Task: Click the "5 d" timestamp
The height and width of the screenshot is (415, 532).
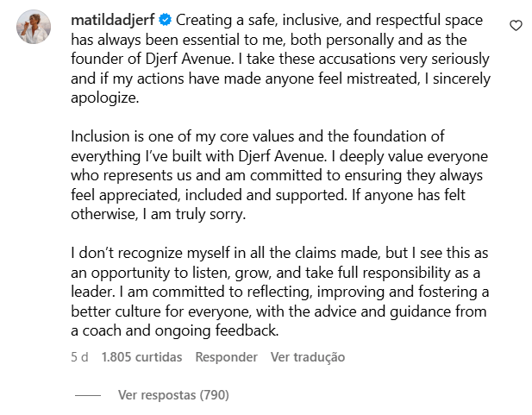Action: (79, 357)
